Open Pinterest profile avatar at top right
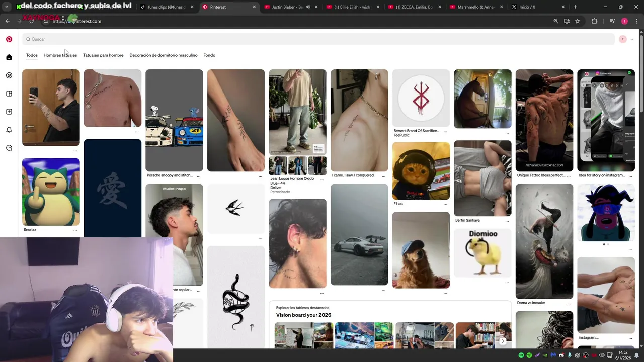 click(623, 39)
